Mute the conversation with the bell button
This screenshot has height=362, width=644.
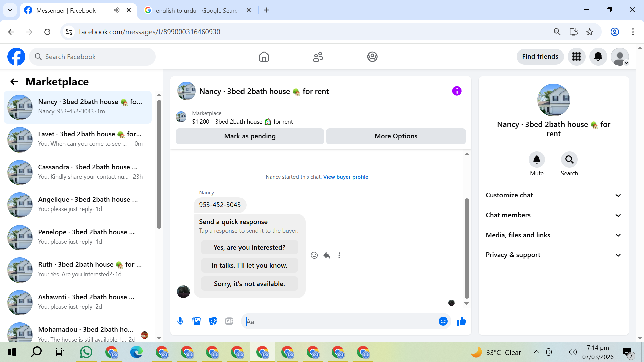tap(537, 160)
